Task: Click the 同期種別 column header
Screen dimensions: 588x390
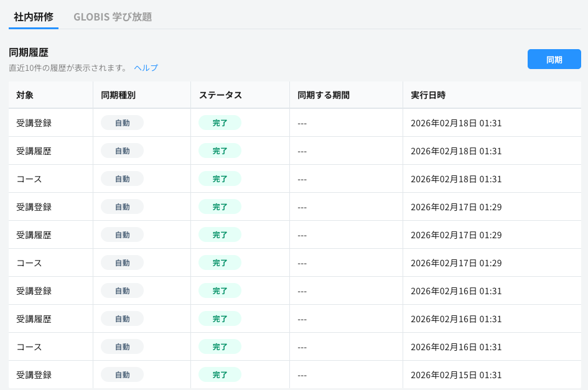Action: coord(118,95)
